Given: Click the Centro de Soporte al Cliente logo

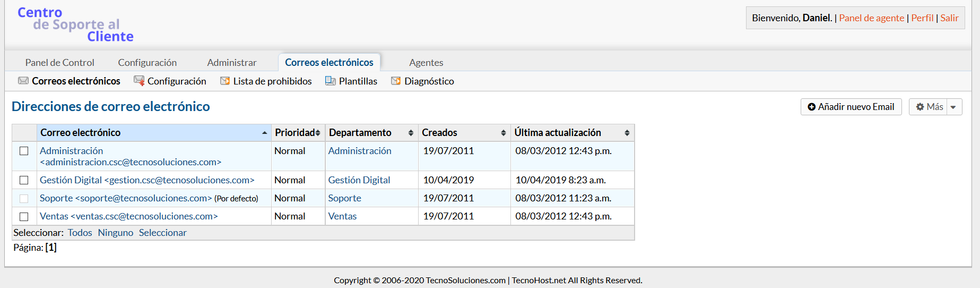Looking at the screenshot, I should coord(75,24).
